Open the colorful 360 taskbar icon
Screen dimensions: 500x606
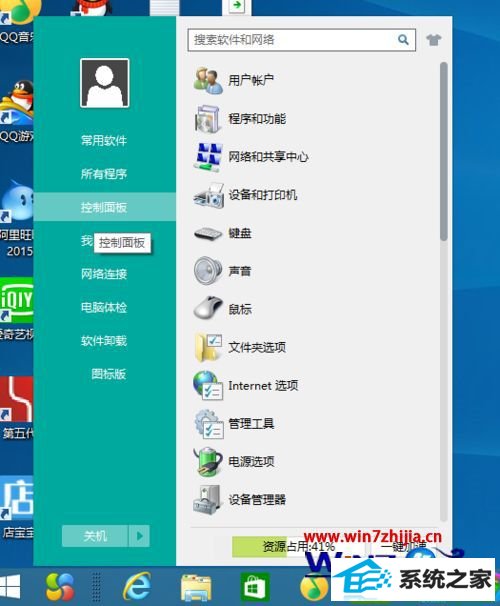tap(60, 586)
